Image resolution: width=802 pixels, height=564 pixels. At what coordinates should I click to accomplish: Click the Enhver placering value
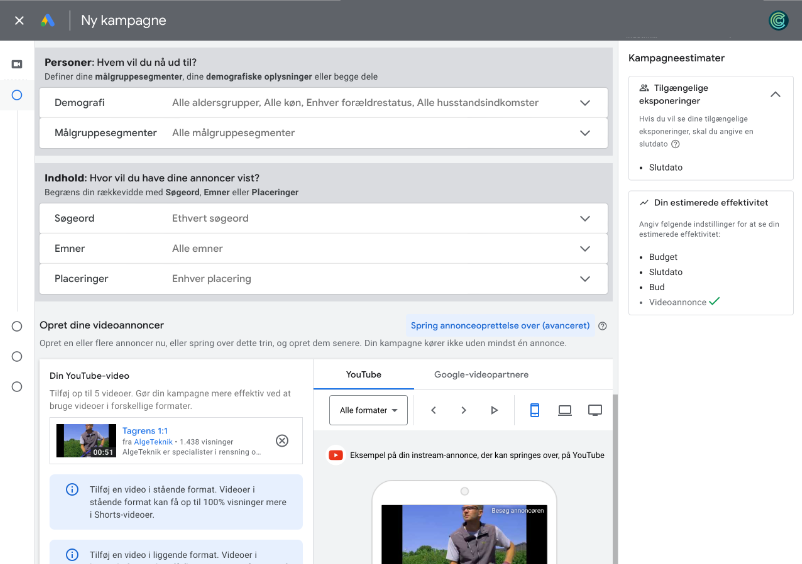coord(211,279)
